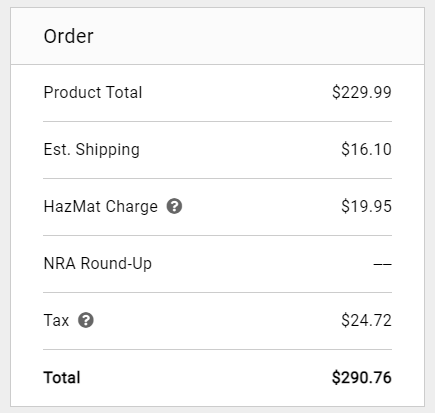The width and height of the screenshot is (435, 413).
Task: Select the $229.99 product total amount
Action: [x=362, y=92]
